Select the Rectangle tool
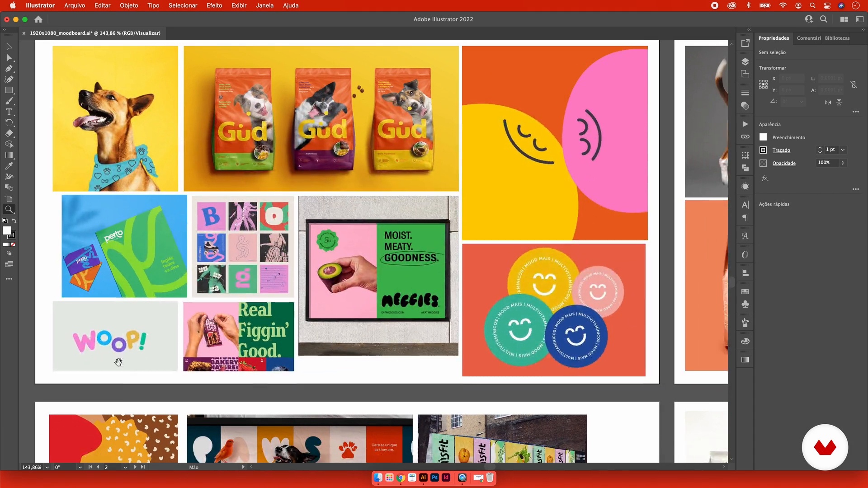This screenshot has width=868, height=488. click(x=9, y=90)
